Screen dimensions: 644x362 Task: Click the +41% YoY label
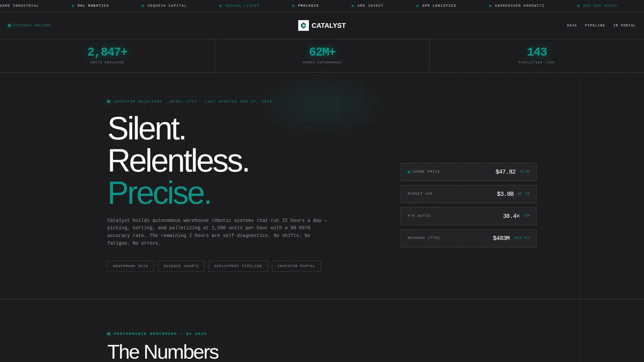click(522, 238)
